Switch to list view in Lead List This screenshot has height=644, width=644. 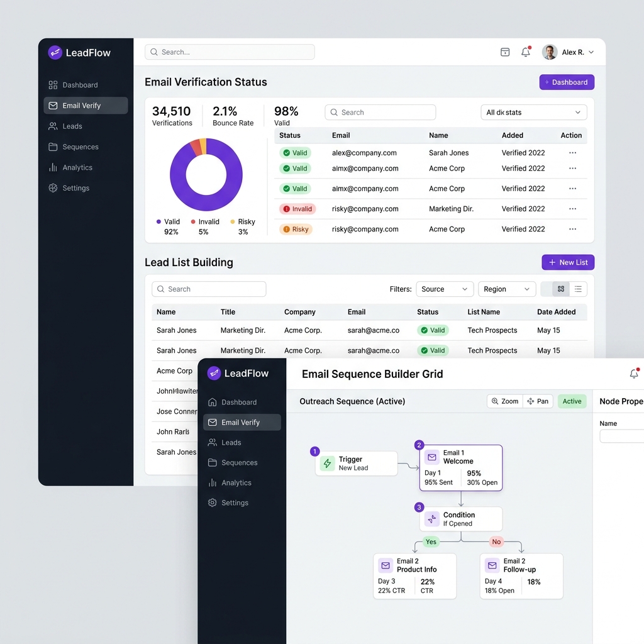coord(578,289)
